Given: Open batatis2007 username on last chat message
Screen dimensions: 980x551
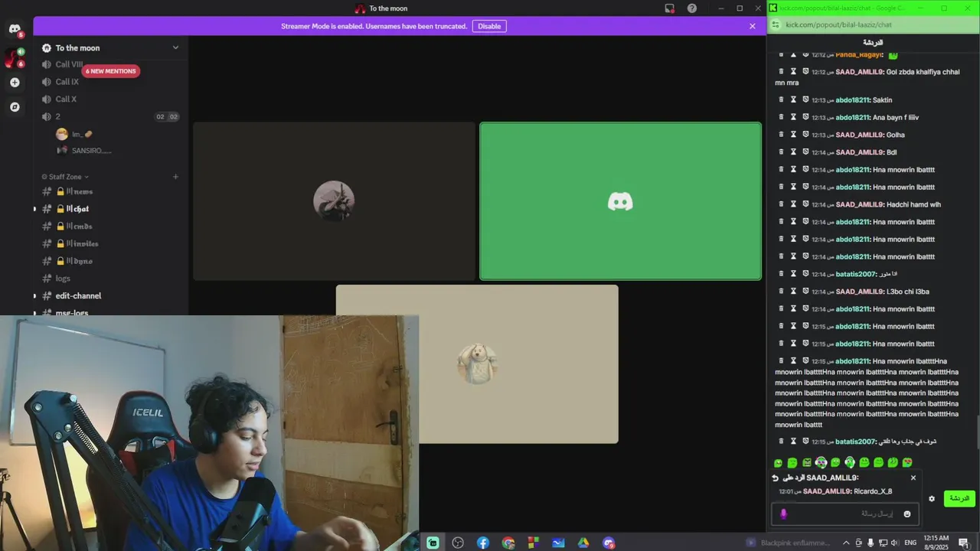Looking at the screenshot, I should 855,442.
